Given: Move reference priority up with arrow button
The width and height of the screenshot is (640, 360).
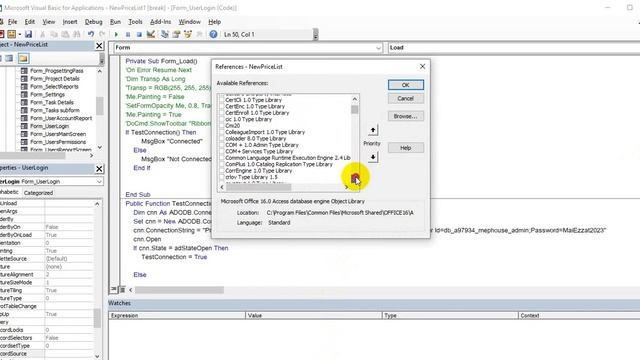Looking at the screenshot, I should click(373, 130).
